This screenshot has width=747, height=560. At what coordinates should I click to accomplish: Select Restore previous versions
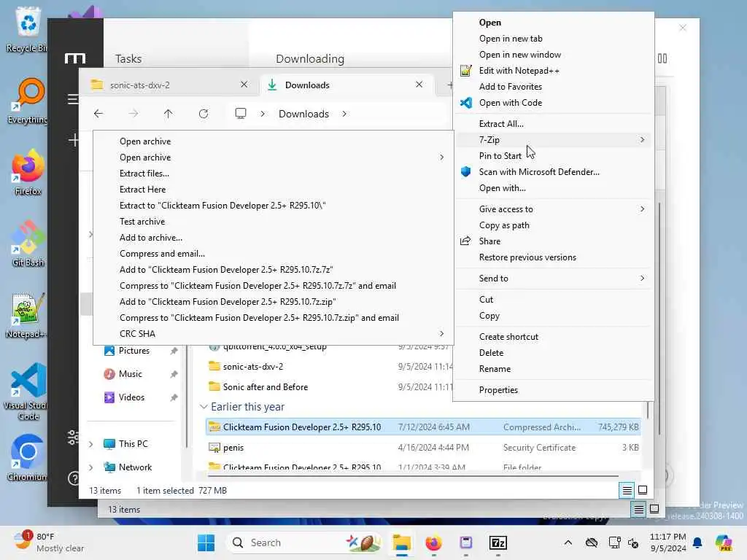pos(554,257)
